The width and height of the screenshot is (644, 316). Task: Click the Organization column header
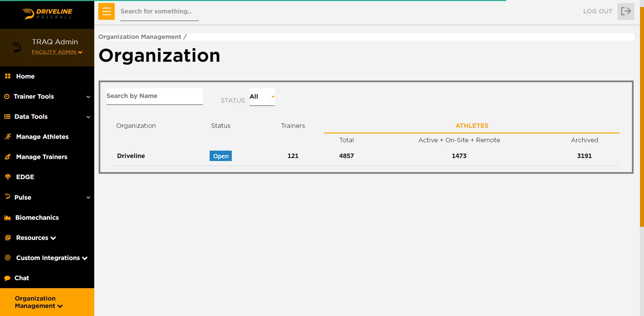[x=136, y=125]
